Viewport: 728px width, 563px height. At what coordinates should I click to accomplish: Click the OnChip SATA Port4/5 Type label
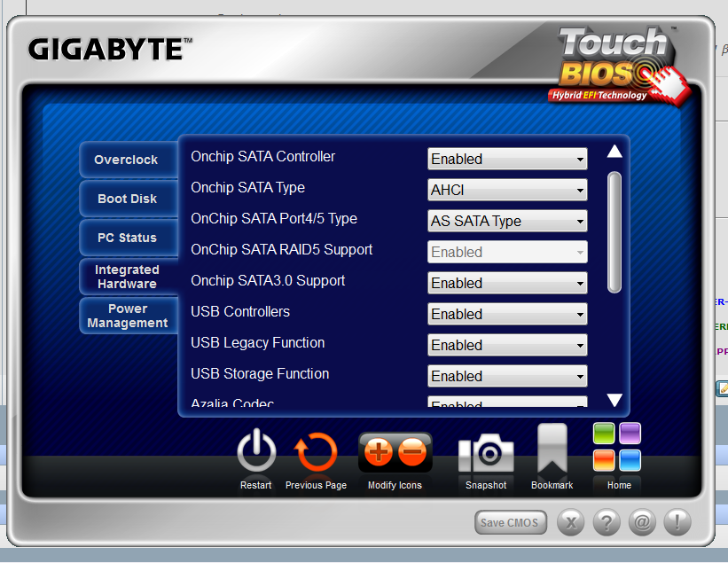click(274, 219)
